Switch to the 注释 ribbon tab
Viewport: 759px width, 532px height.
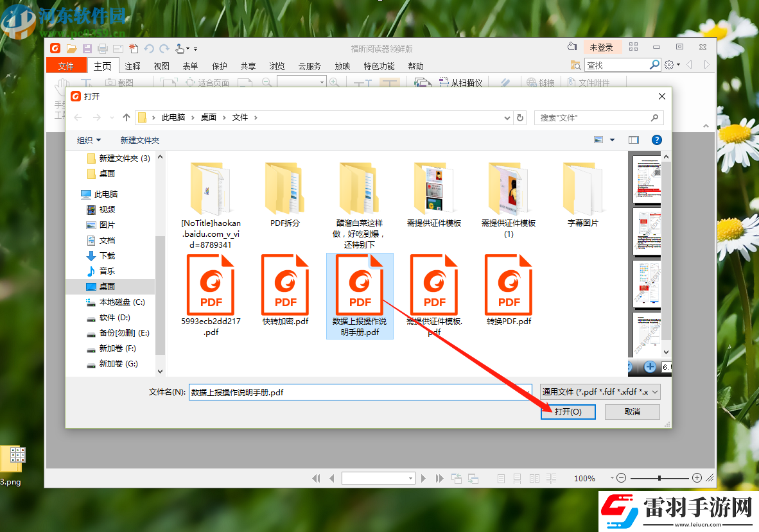pyautogui.click(x=132, y=65)
